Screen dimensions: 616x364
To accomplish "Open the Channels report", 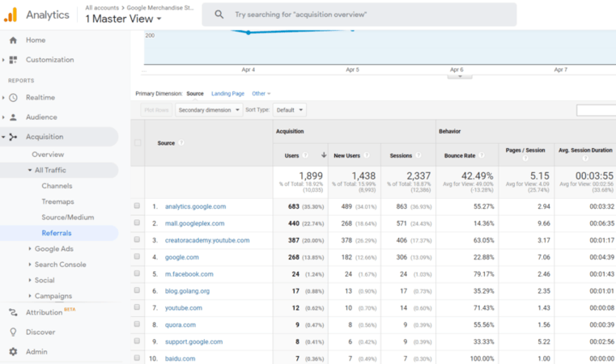I will [x=57, y=186].
